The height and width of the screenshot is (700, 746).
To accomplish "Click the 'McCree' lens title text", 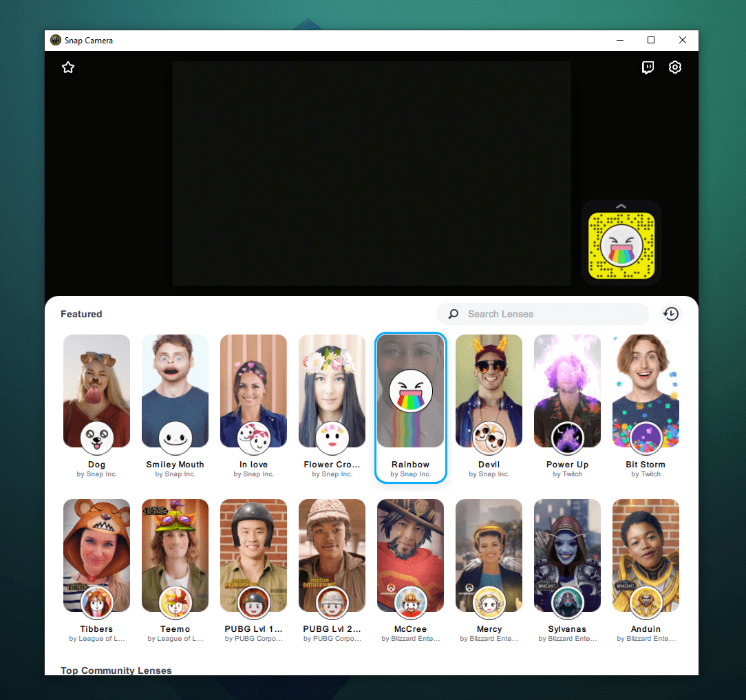I will 411,629.
